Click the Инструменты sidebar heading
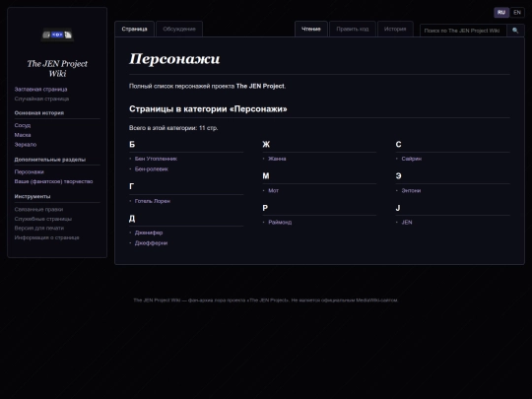The height and width of the screenshot is (399, 532). [x=33, y=196]
